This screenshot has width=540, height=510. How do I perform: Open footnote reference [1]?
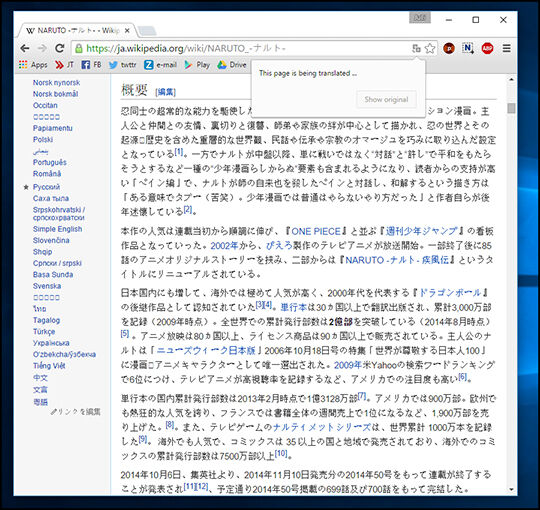[179, 152]
